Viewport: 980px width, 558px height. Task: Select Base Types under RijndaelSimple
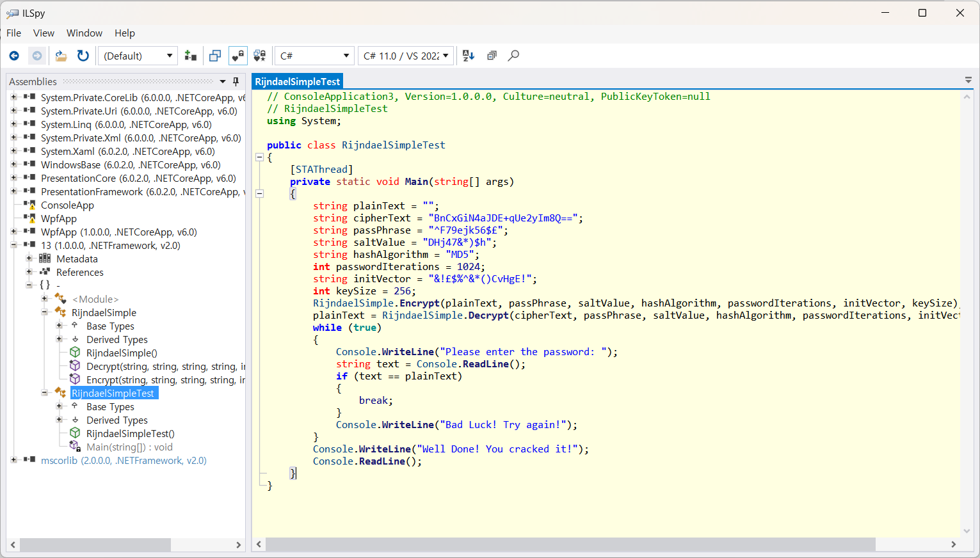tap(110, 326)
